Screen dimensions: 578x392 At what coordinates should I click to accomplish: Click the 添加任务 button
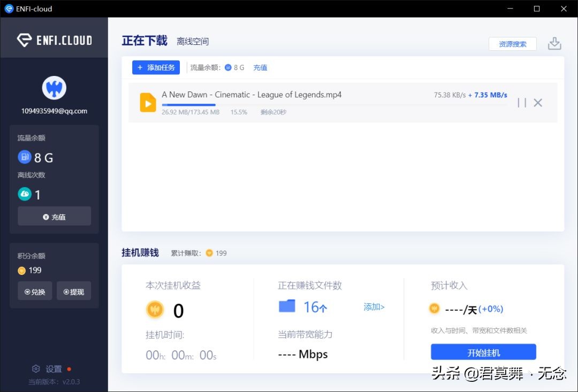(x=156, y=67)
